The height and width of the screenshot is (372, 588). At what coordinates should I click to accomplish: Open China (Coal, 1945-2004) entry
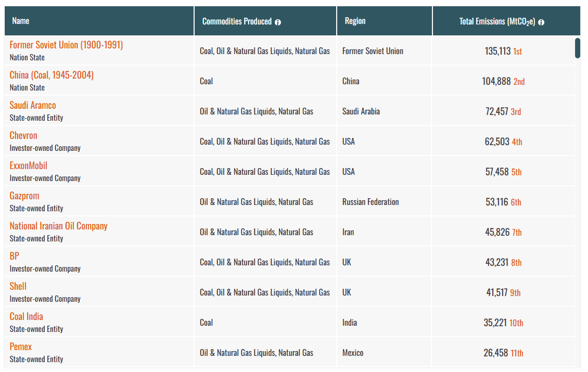tap(52, 75)
